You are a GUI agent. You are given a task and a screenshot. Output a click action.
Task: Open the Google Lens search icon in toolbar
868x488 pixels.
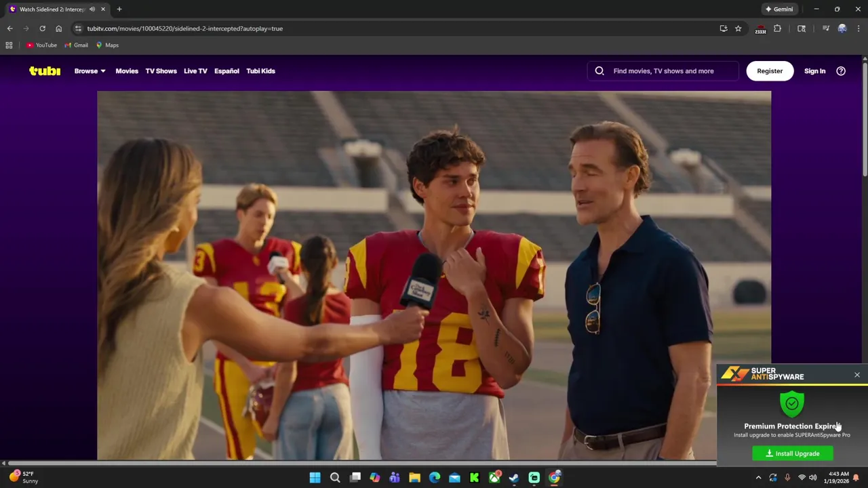click(x=802, y=28)
